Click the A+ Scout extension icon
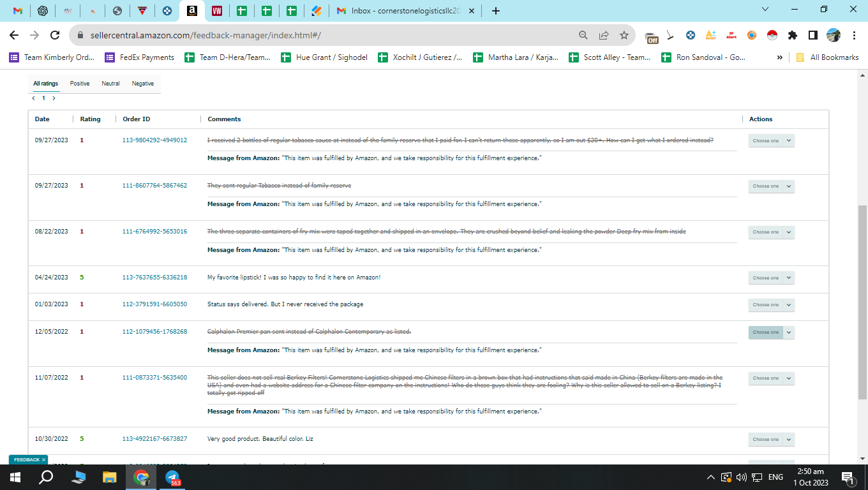Screen dimensions: 868x490 tap(711, 35)
